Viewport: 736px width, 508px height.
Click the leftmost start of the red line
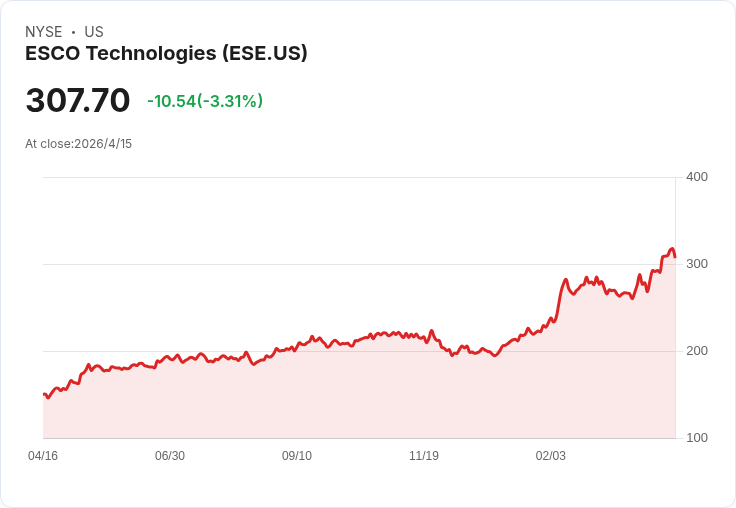click(44, 394)
